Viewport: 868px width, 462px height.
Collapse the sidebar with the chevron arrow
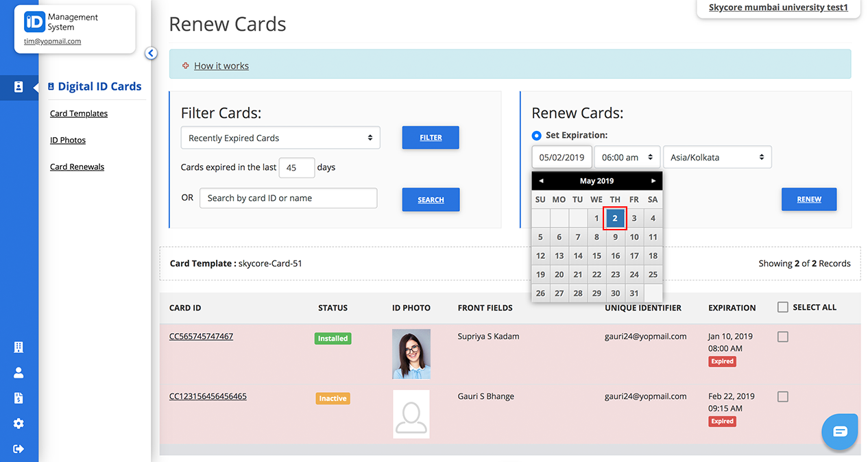pos(151,53)
